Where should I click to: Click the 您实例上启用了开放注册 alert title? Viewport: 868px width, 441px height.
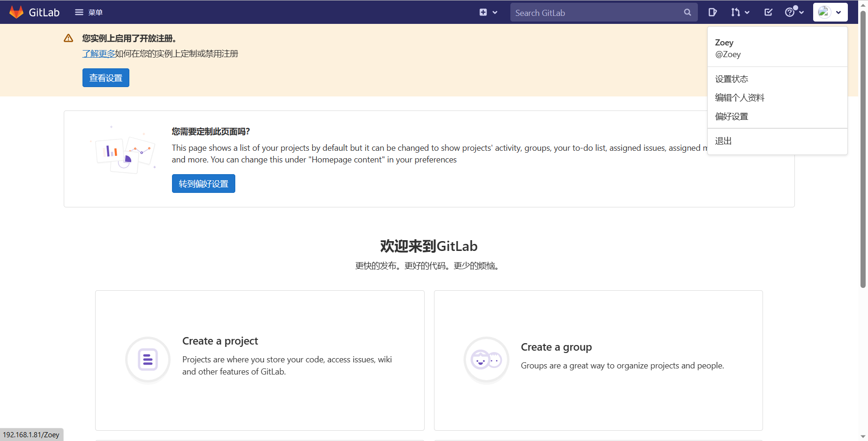[x=129, y=38]
